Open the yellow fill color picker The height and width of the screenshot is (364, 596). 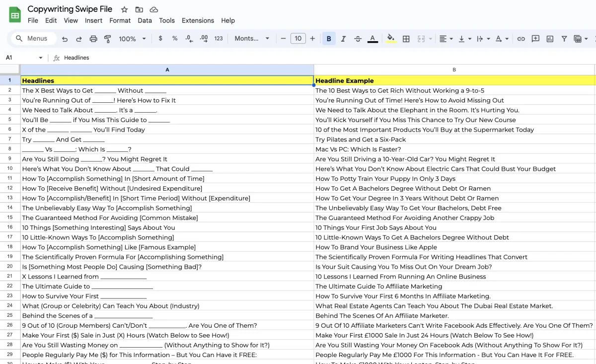pyautogui.click(x=391, y=39)
